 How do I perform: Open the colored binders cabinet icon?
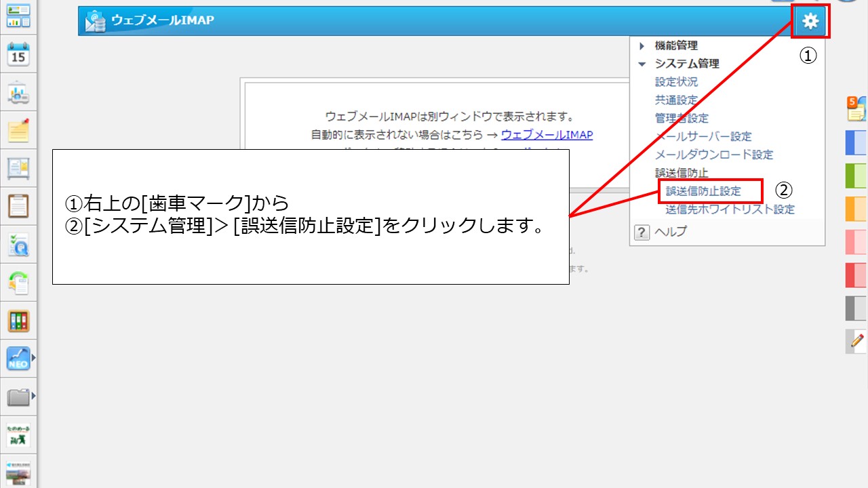(x=18, y=321)
